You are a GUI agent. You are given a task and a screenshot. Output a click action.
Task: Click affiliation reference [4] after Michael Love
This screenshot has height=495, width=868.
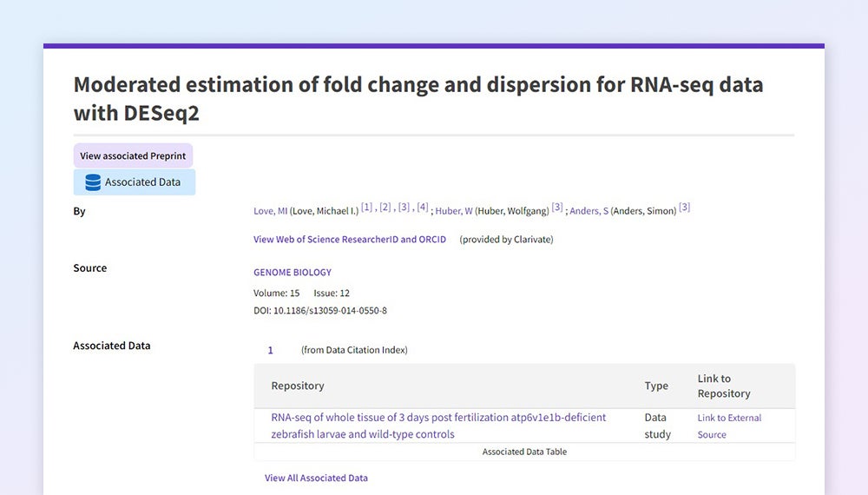click(x=423, y=208)
